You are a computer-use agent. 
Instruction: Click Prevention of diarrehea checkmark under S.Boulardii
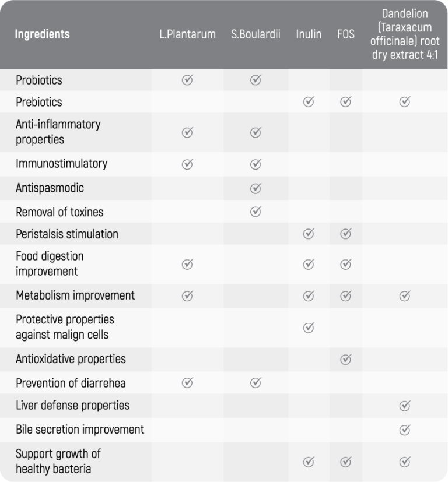pos(256,383)
